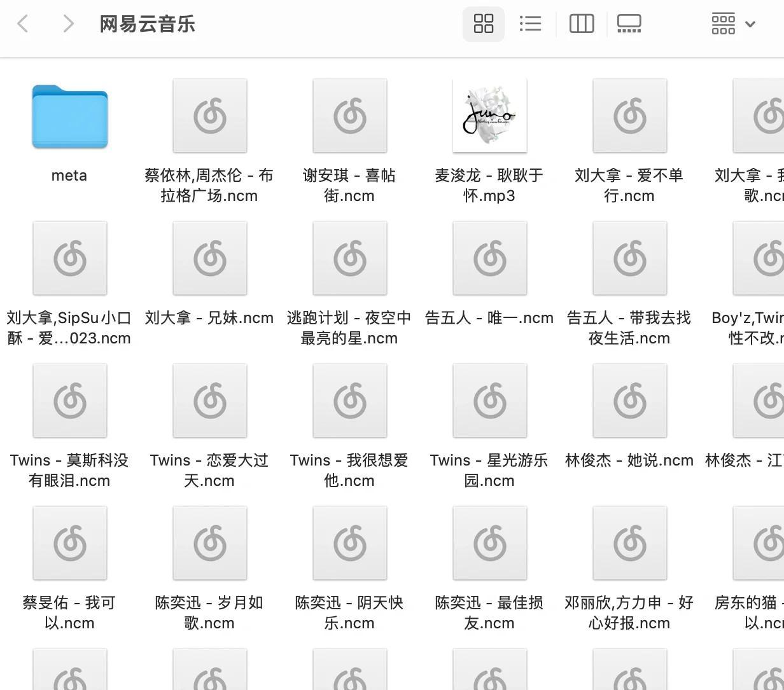Go back with the left chevron
Screen dimensions: 784x690
[23, 24]
